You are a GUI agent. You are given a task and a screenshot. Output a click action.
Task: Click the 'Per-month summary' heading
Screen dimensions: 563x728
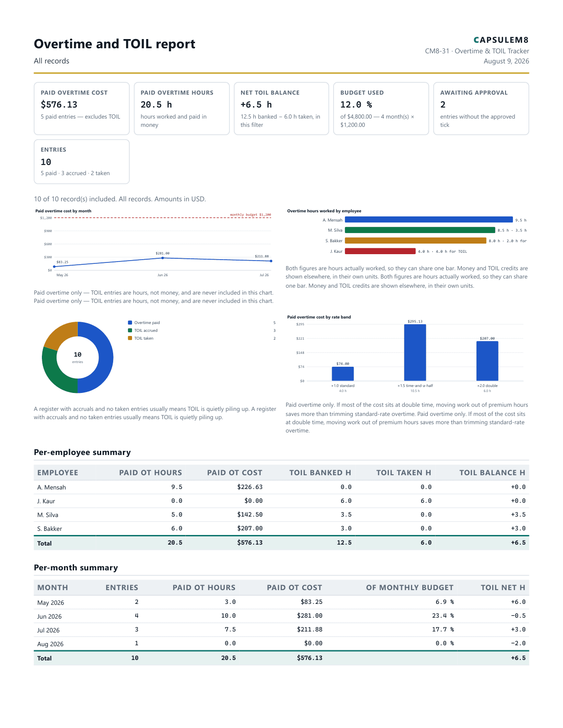point(76,568)
